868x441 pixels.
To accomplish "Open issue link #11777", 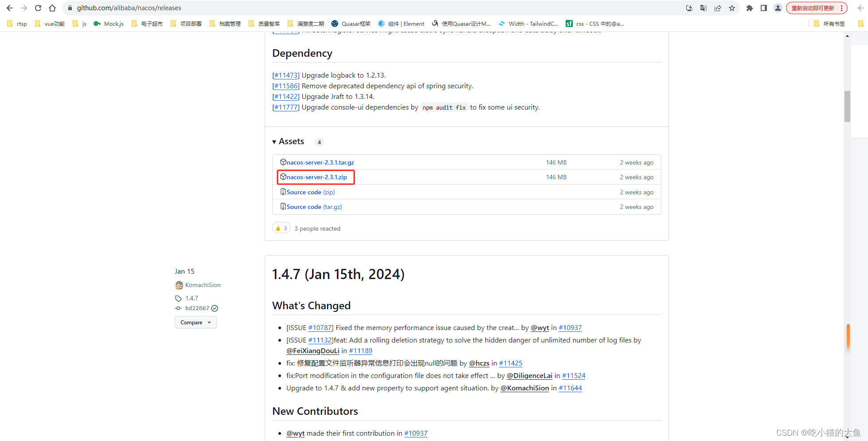I will click(x=286, y=107).
